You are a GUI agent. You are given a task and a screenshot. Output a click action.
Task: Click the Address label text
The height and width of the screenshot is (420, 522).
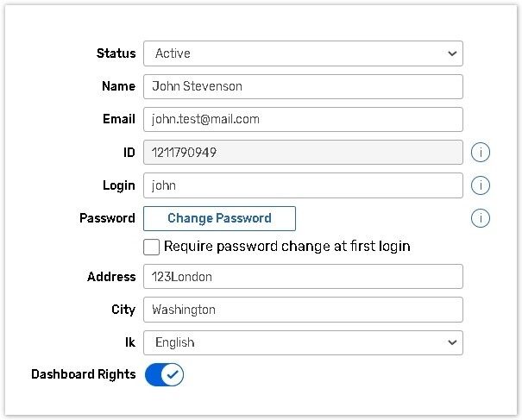(x=111, y=277)
